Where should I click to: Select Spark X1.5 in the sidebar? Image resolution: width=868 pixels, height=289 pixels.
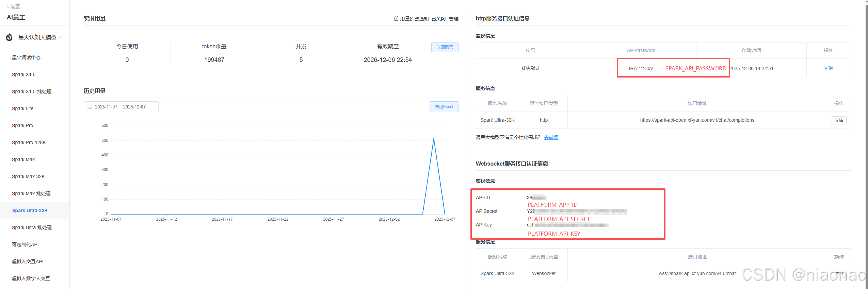pyautogui.click(x=23, y=74)
